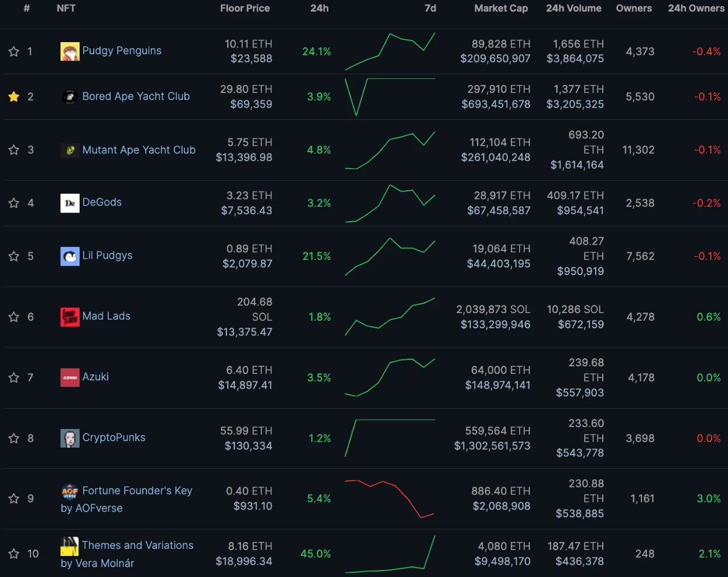
Task: Click Fortune Founder's Key 3.0% owners change
Action: pos(709,499)
